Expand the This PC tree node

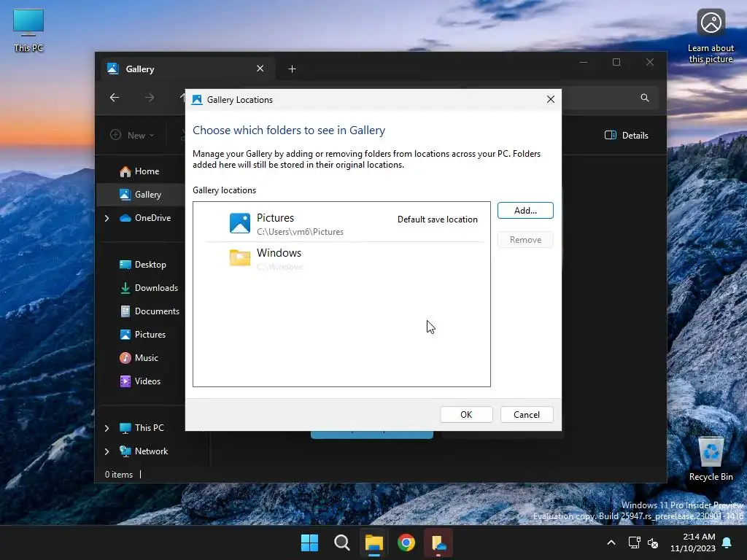point(107,428)
